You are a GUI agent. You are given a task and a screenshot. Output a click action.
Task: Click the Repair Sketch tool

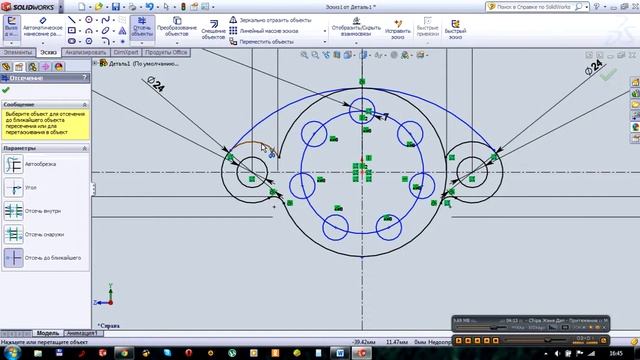(x=398, y=29)
